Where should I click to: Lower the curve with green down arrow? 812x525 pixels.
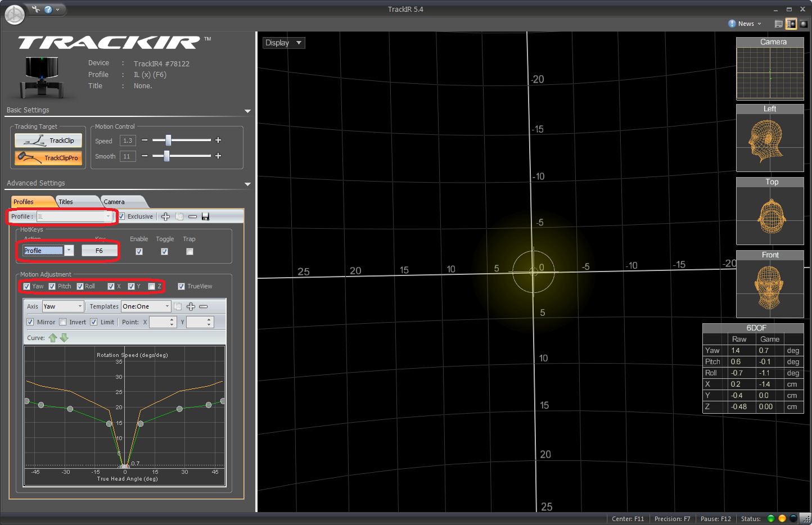point(64,338)
